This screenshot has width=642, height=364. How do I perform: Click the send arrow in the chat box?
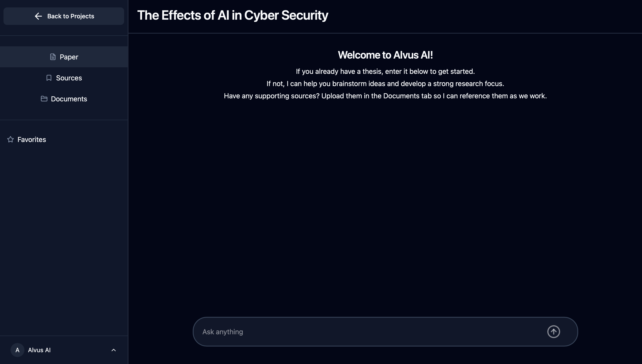click(554, 331)
